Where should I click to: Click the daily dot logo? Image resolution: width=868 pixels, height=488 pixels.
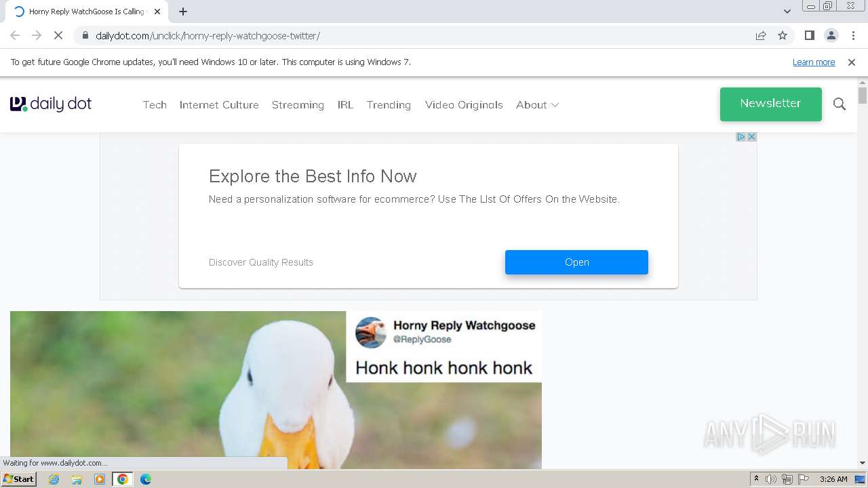[51, 104]
